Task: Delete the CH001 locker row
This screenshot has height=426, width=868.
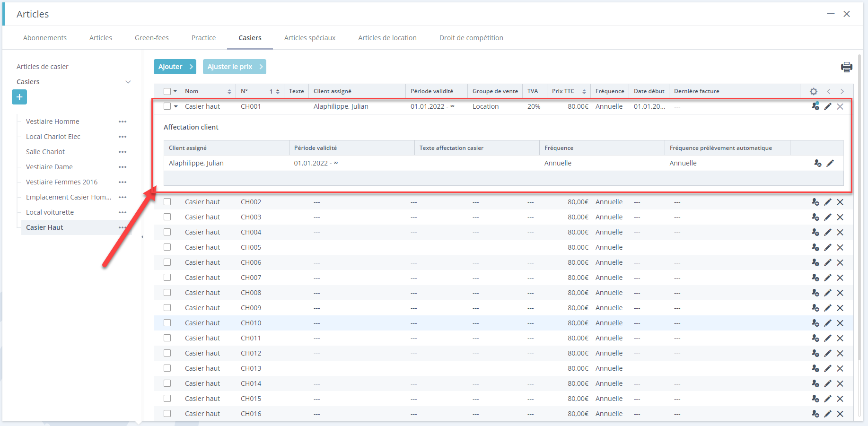Action: tap(840, 106)
